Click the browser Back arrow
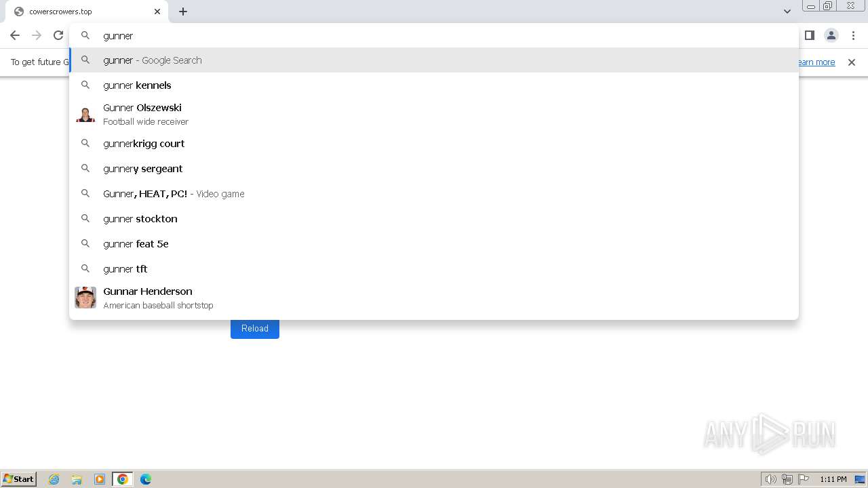The height and width of the screenshot is (488, 868). [15, 35]
